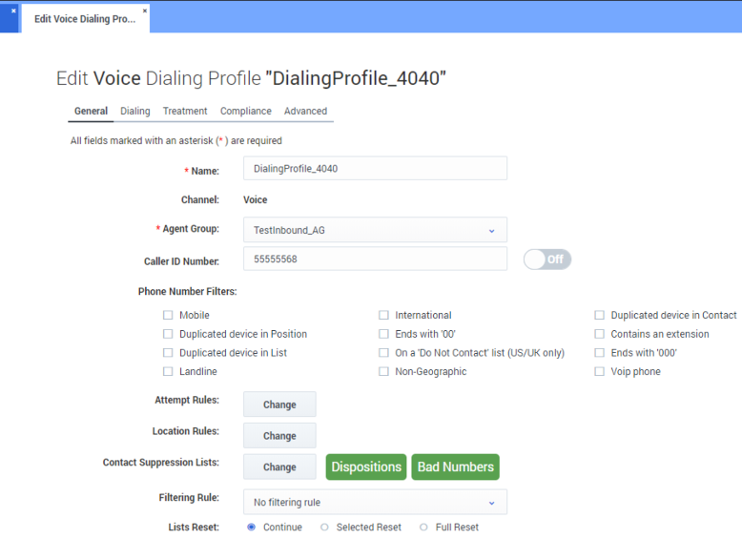Check the International filter box
Image resolution: width=742 pixels, height=560 pixels.
pyautogui.click(x=383, y=316)
